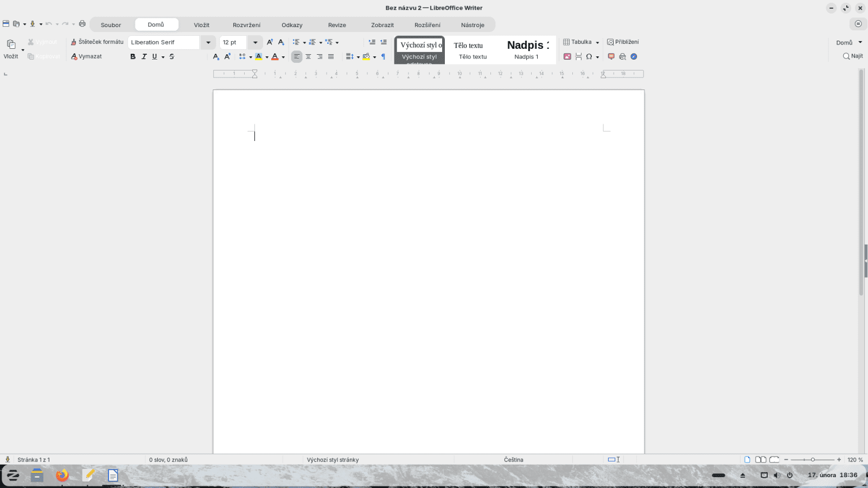The width and height of the screenshot is (868, 488).
Task: Open the Zorin start menu
Action: [x=13, y=476]
